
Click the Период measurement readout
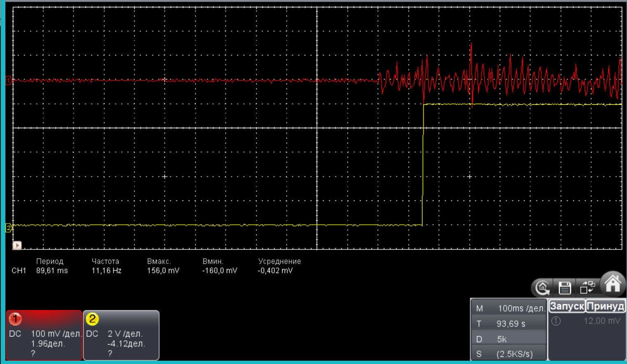coord(51,266)
